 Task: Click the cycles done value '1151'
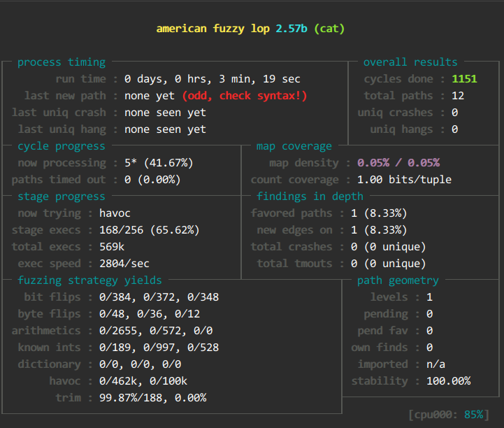click(464, 79)
